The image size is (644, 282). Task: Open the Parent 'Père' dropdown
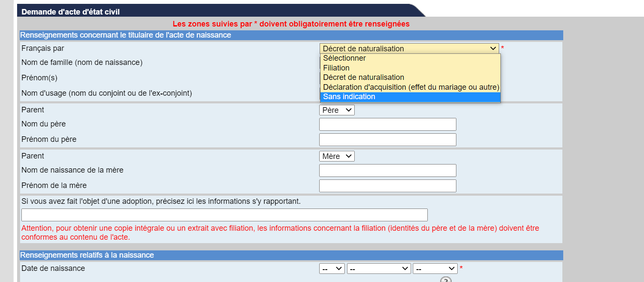(x=337, y=110)
